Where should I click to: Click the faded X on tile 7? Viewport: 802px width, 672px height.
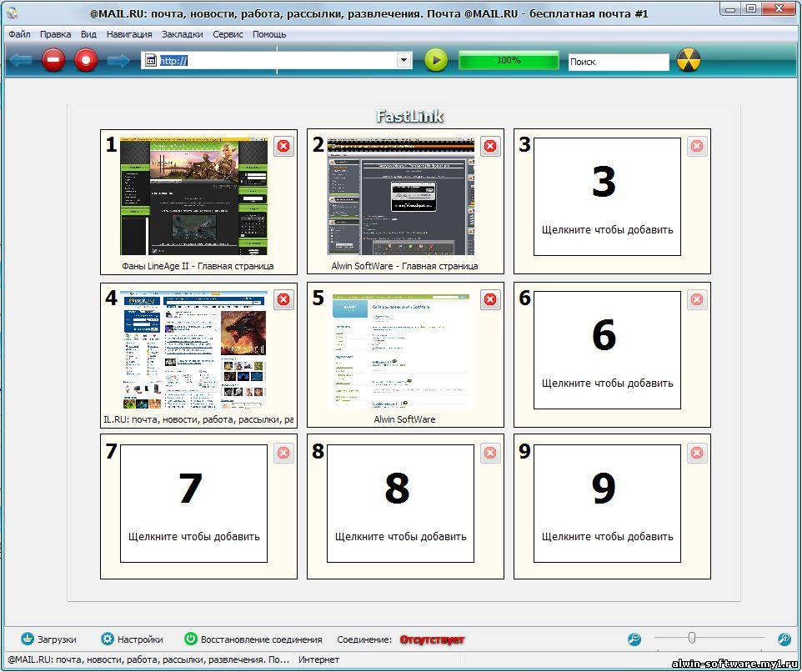pyautogui.click(x=283, y=453)
